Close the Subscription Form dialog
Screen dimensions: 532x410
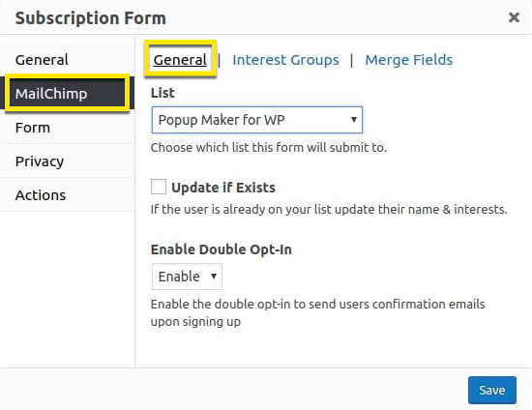pos(514,17)
